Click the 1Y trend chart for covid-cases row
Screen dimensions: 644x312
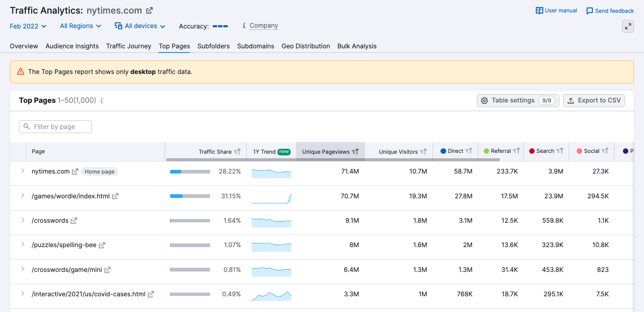tap(271, 296)
